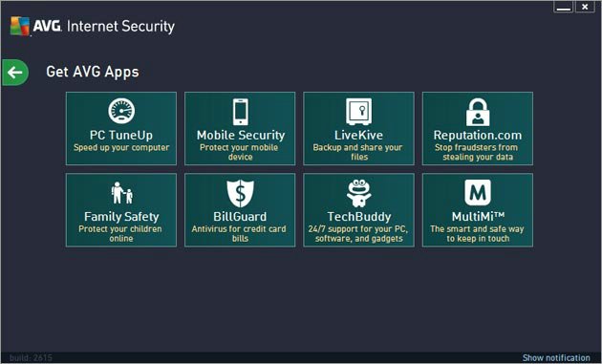Click the "build: 2615" status text
602x364 pixels.
(31, 358)
